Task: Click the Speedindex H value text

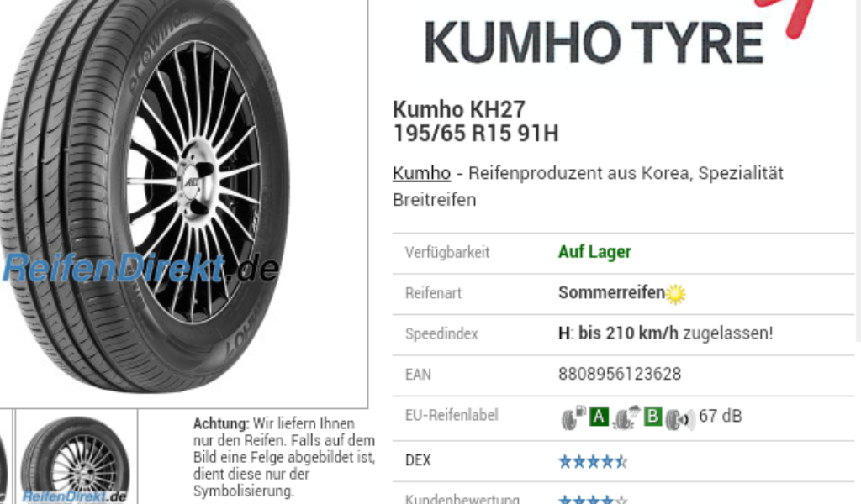Action: (x=666, y=333)
